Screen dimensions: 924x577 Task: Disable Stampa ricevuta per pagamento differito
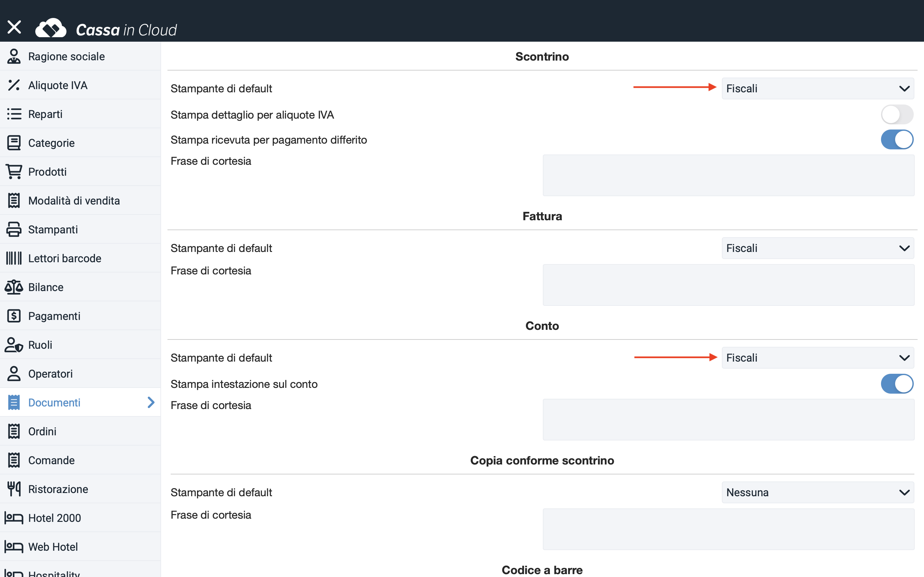pos(896,140)
